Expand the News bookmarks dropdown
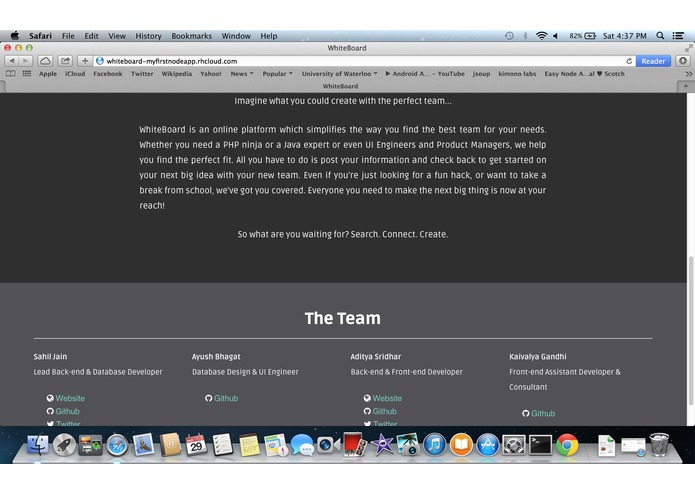 [242, 74]
